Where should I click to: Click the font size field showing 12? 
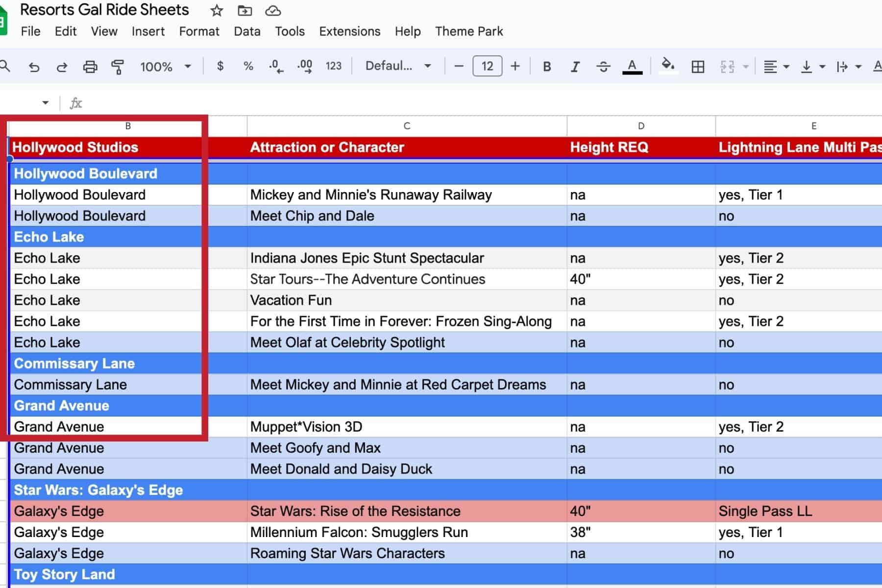(x=487, y=66)
